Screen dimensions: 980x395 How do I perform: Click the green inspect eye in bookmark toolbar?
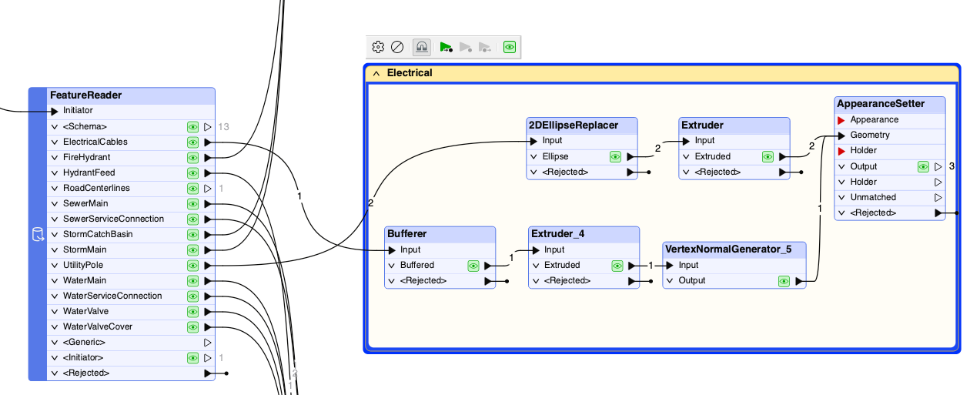(x=510, y=47)
